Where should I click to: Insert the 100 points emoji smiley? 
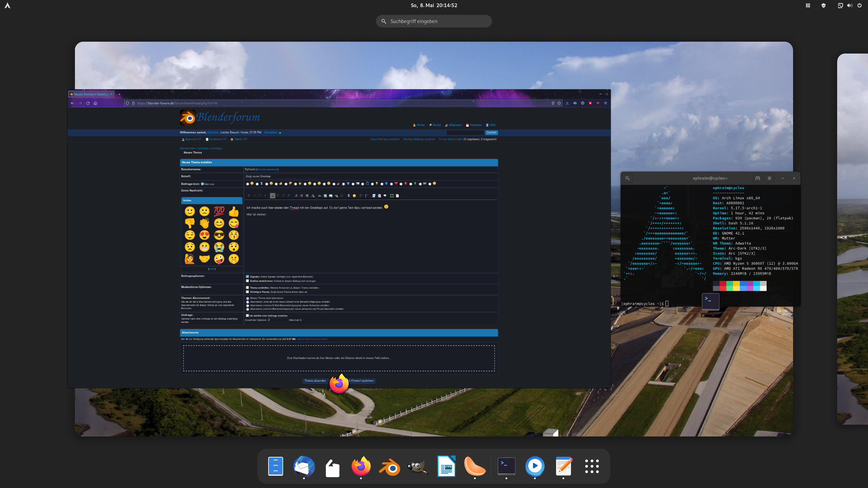[219, 211]
